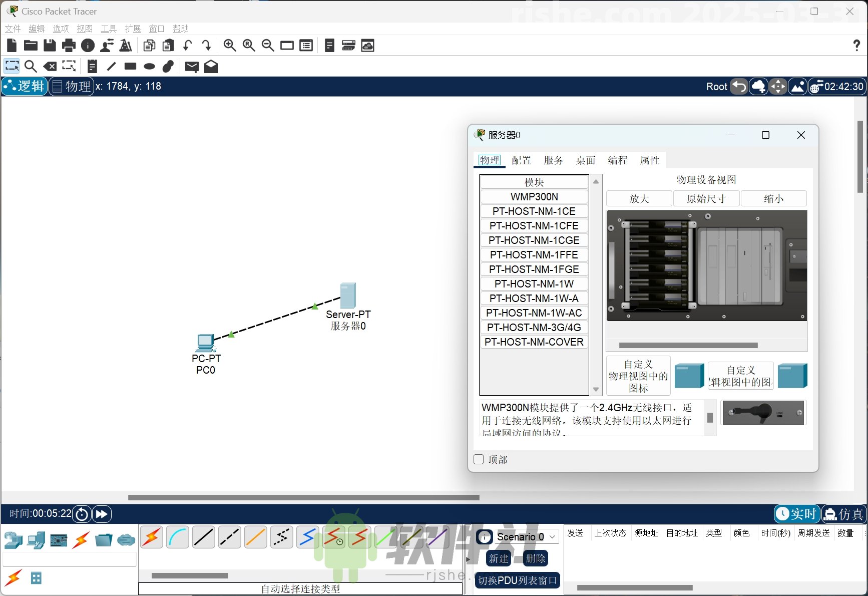
Task: Switch to 配置 tab in server window
Action: [522, 160]
